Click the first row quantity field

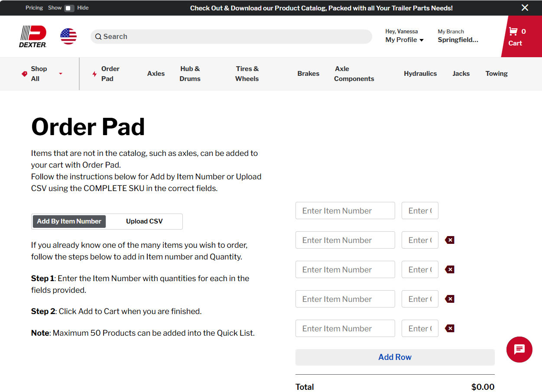click(420, 211)
